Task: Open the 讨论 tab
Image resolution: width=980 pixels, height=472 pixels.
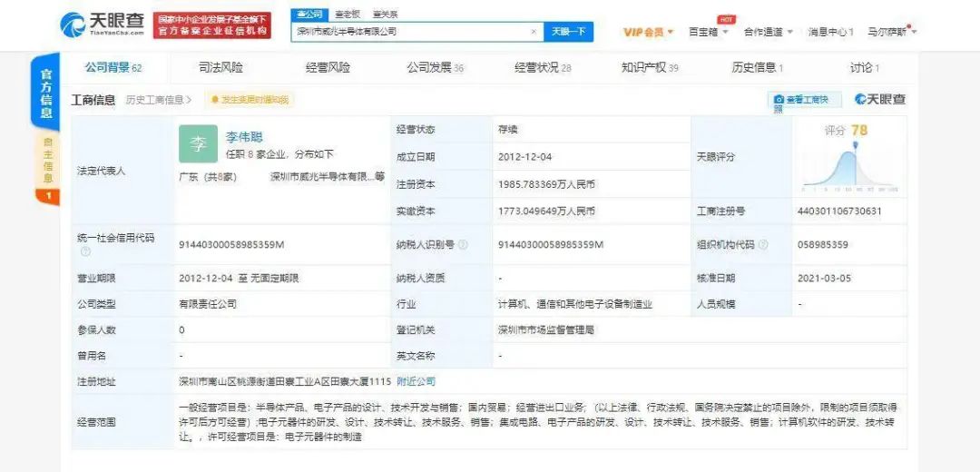Action: (x=865, y=67)
